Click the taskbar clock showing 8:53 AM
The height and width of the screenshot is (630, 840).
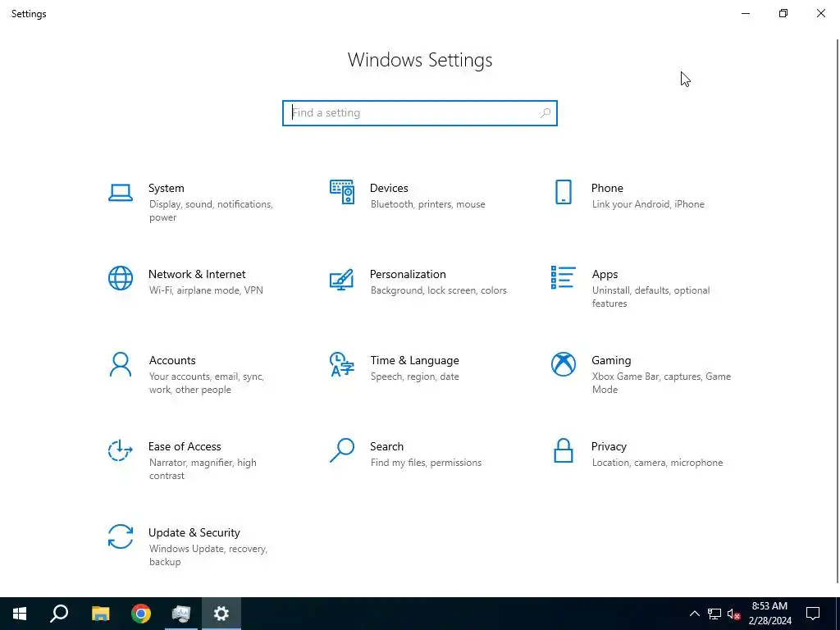pos(769,614)
